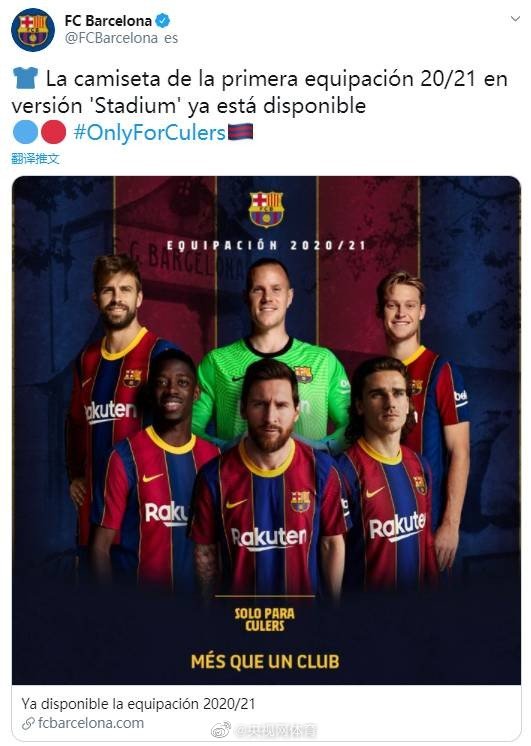Click the goalkeeper in the green jersey

point(269,352)
